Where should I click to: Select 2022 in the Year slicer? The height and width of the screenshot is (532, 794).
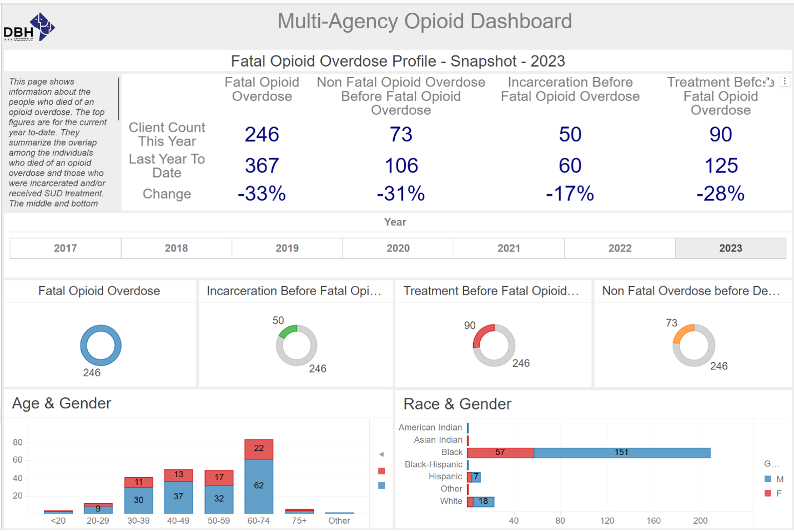tap(620, 248)
